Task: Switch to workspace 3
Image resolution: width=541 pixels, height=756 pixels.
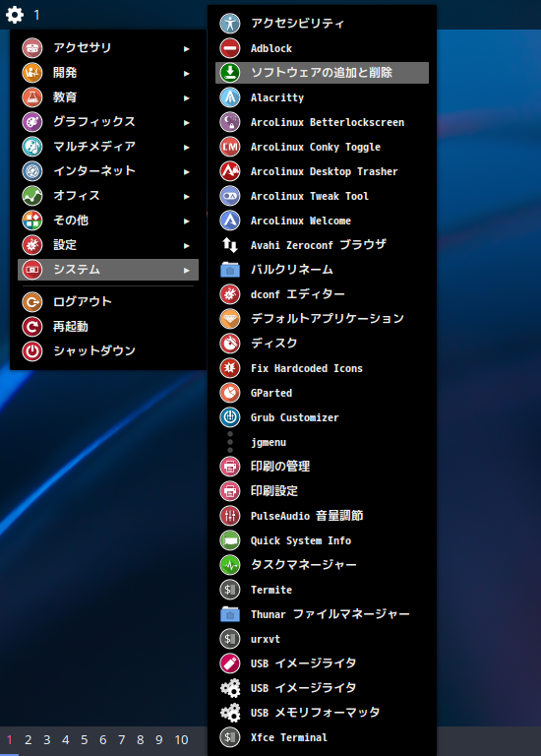Action: point(47,739)
